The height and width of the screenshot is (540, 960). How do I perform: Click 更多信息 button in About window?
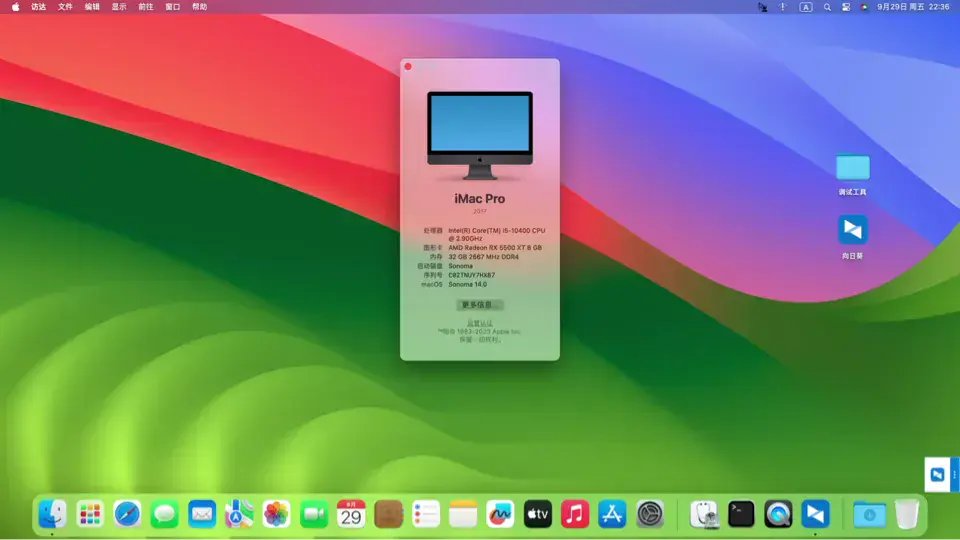479,305
